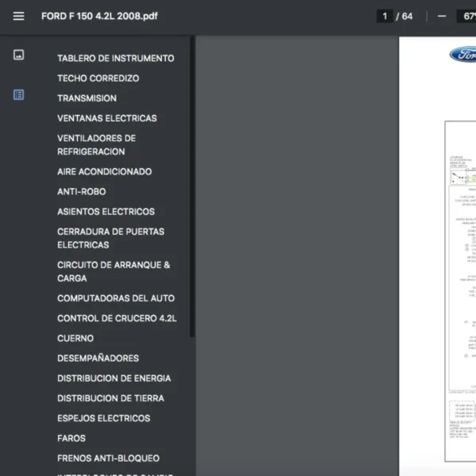Image resolution: width=476 pixels, height=476 pixels.
Task: Click the outline panel scrollbar thumb
Action: pyautogui.click(x=192, y=186)
